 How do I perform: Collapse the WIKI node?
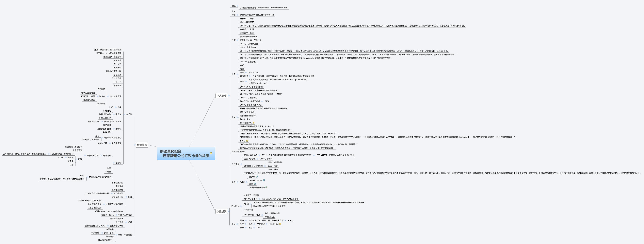coord(246,182)
